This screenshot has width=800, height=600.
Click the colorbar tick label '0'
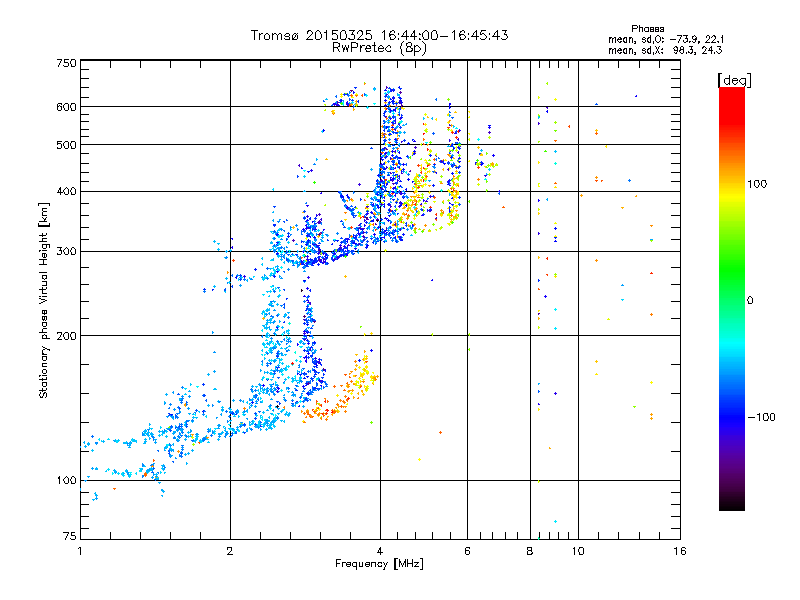tap(750, 301)
